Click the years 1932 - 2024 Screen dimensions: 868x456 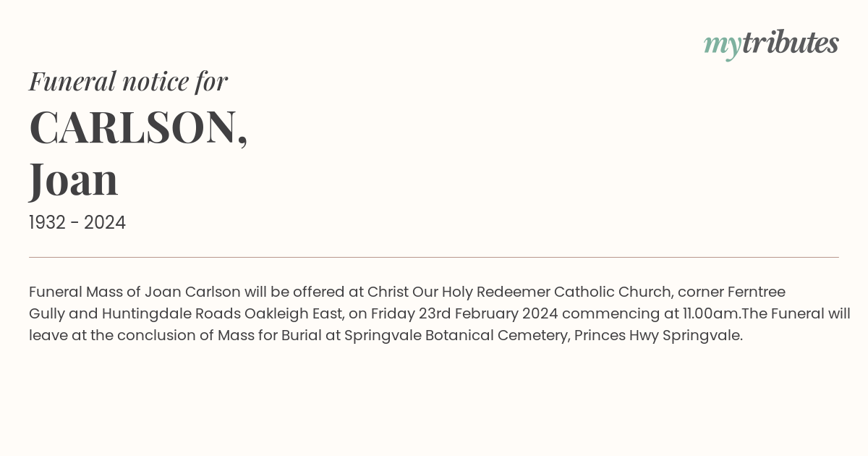click(77, 223)
